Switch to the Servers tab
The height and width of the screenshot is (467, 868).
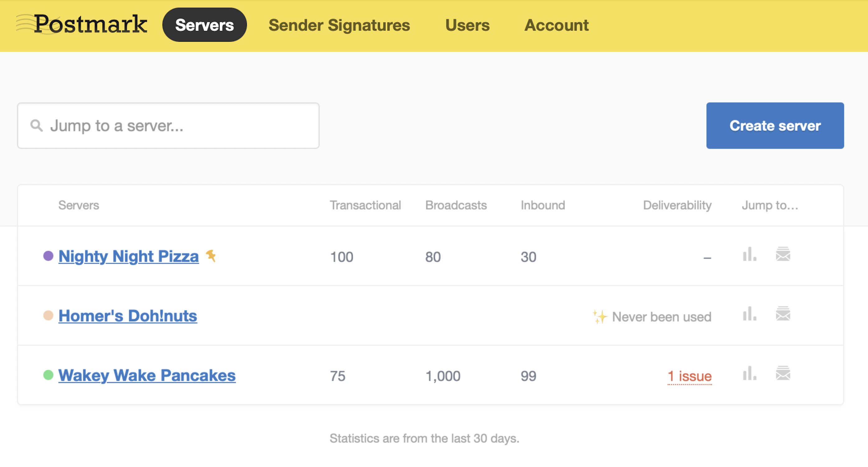(204, 25)
